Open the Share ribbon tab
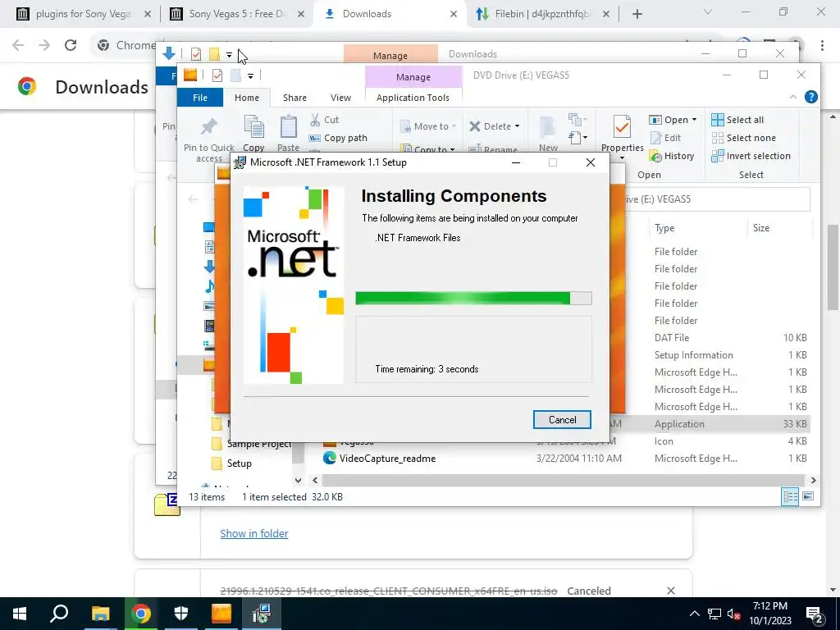 [294, 98]
